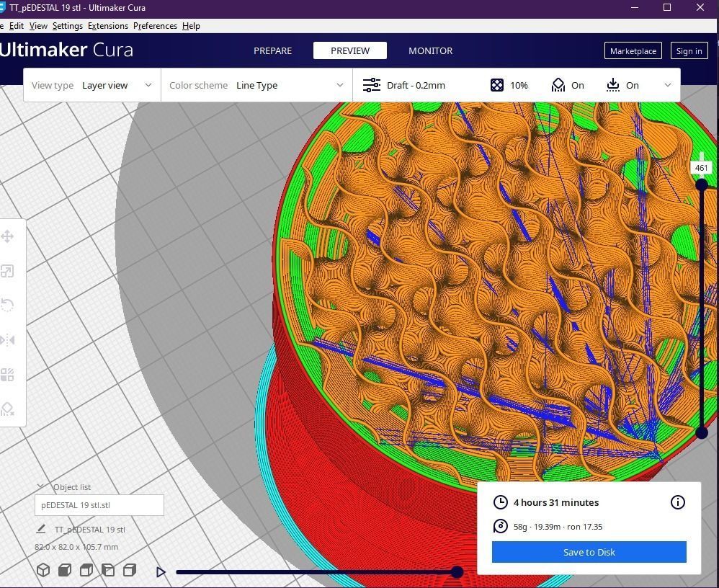Click the Draft - 0.2mm profile text
The width and height of the screenshot is (719, 588).
pyautogui.click(x=416, y=85)
